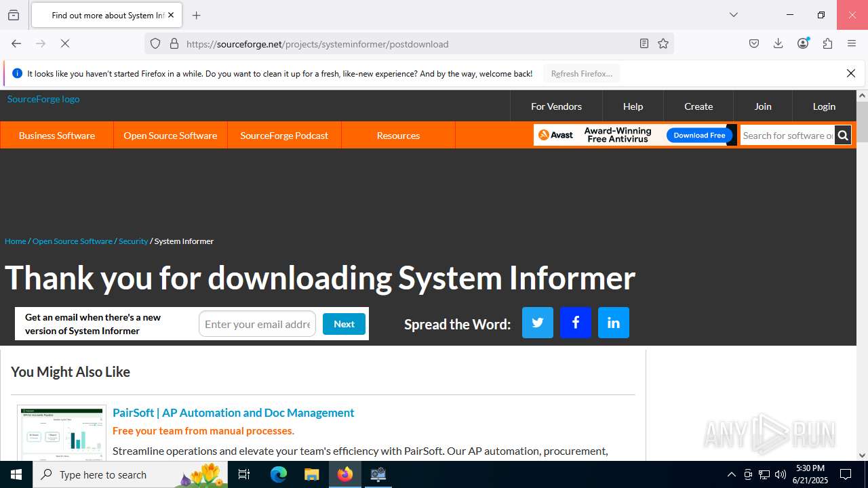Click SourceForge Podcast nav item

(x=284, y=136)
